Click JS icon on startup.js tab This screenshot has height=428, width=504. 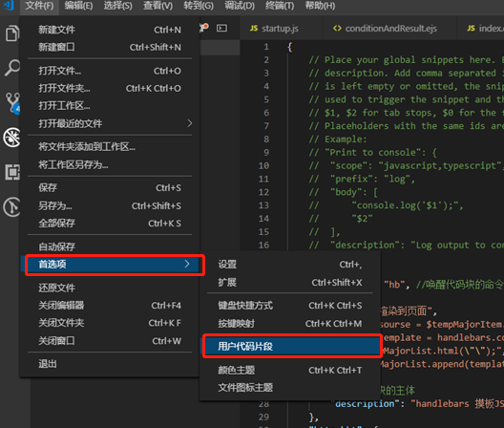point(254,29)
